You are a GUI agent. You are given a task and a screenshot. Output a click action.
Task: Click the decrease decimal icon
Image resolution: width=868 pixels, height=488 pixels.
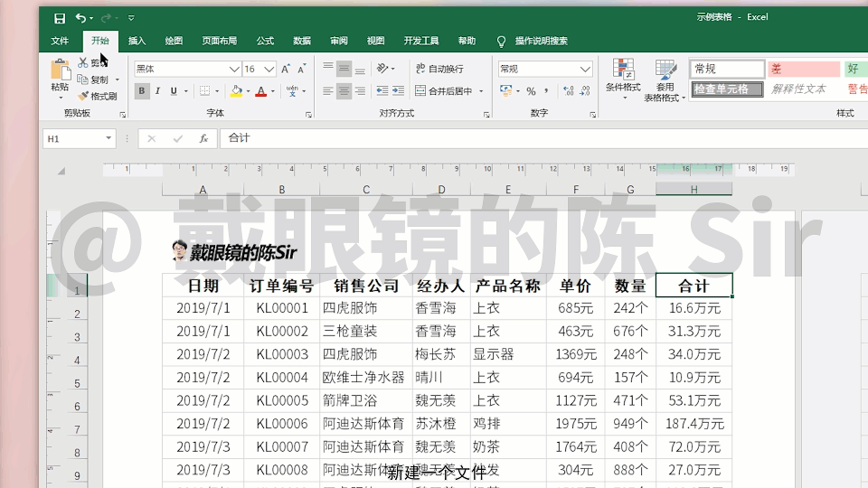[x=585, y=90]
